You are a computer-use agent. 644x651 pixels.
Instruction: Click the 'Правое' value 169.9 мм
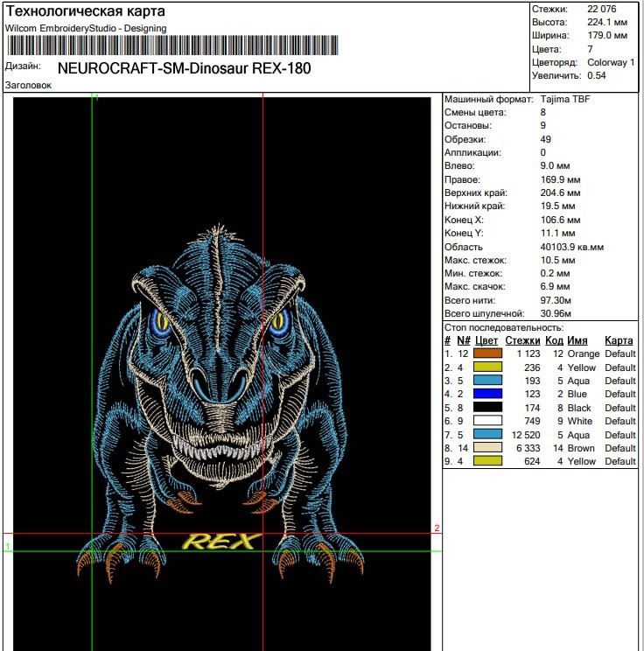pos(561,179)
